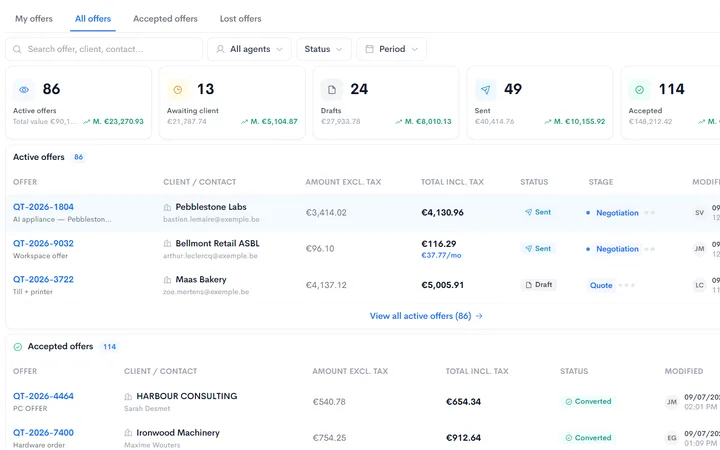Click Converted badge for Ironwood Machinery
720x450 pixels.
[x=588, y=438]
